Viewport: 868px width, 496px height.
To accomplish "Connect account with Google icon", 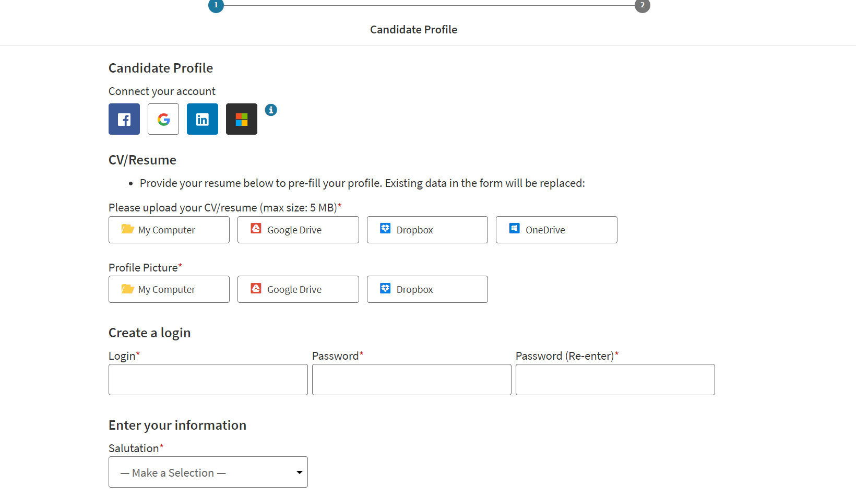I will (163, 119).
